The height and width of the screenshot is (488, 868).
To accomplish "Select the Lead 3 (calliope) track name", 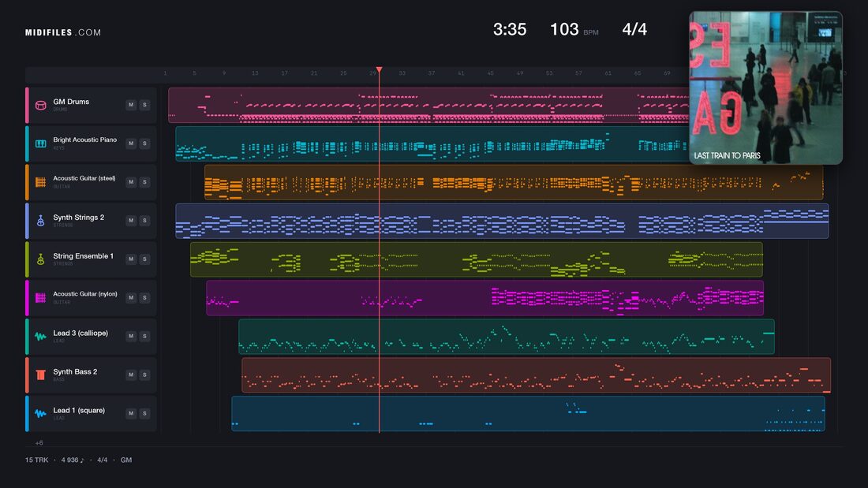I will click(80, 333).
